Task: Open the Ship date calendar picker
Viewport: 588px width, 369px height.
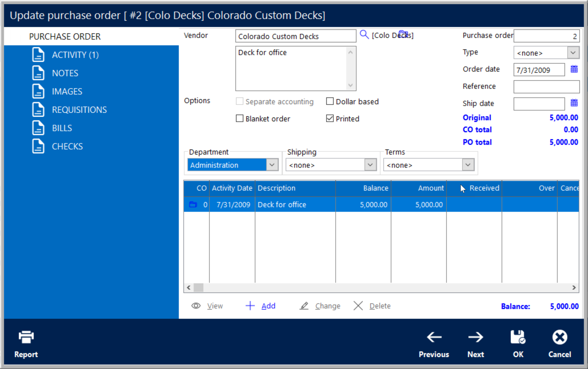Action: [574, 103]
